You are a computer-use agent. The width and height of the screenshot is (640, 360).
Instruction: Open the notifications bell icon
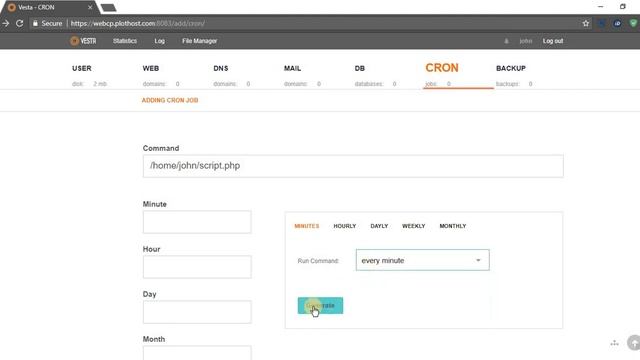(x=506, y=41)
